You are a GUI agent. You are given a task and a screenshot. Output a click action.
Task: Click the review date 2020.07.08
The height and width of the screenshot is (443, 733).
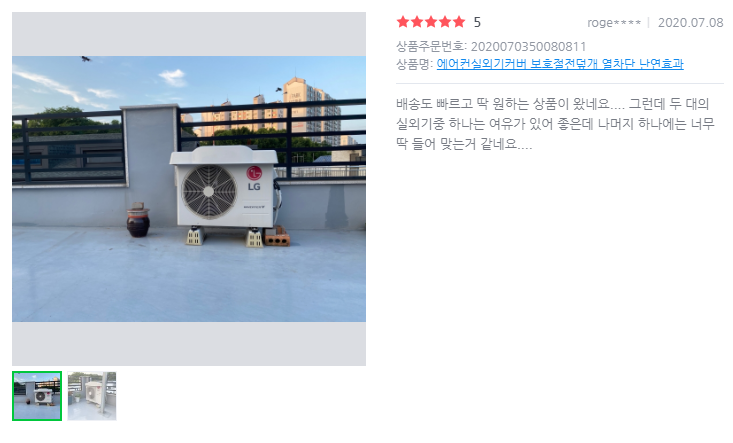690,22
